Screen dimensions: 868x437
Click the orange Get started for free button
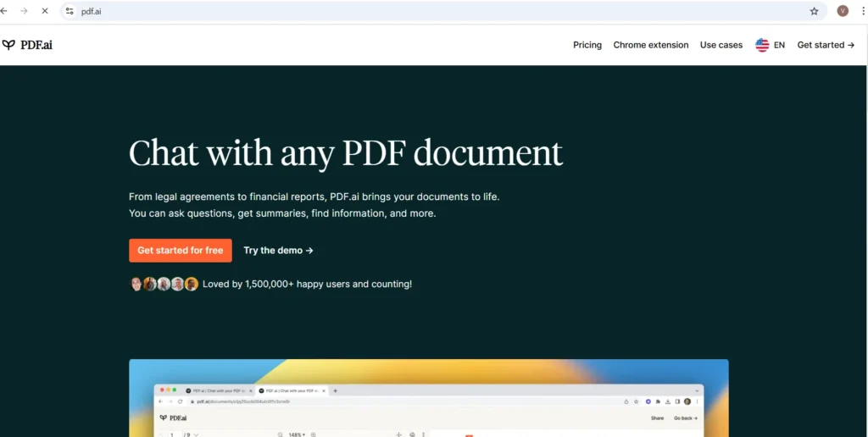pyautogui.click(x=181, y=251)
